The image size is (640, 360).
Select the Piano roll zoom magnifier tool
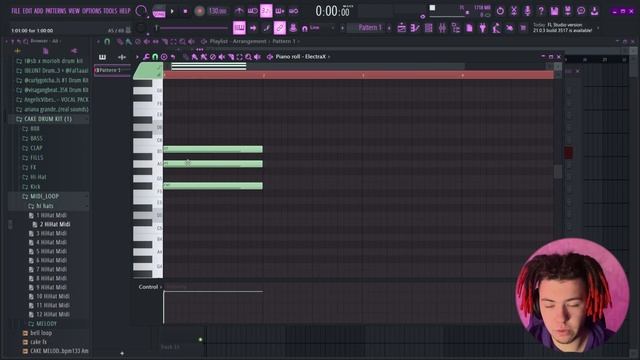point(248,57)
